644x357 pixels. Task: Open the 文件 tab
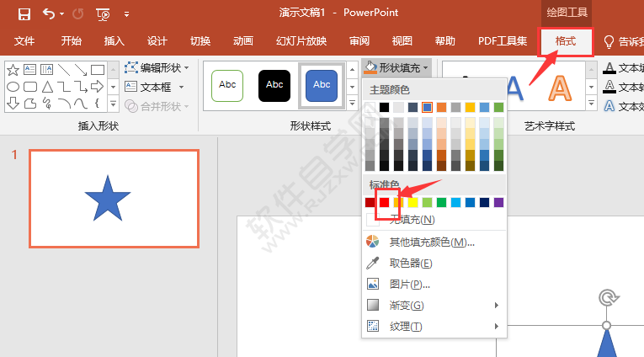(x=24, y=41)
